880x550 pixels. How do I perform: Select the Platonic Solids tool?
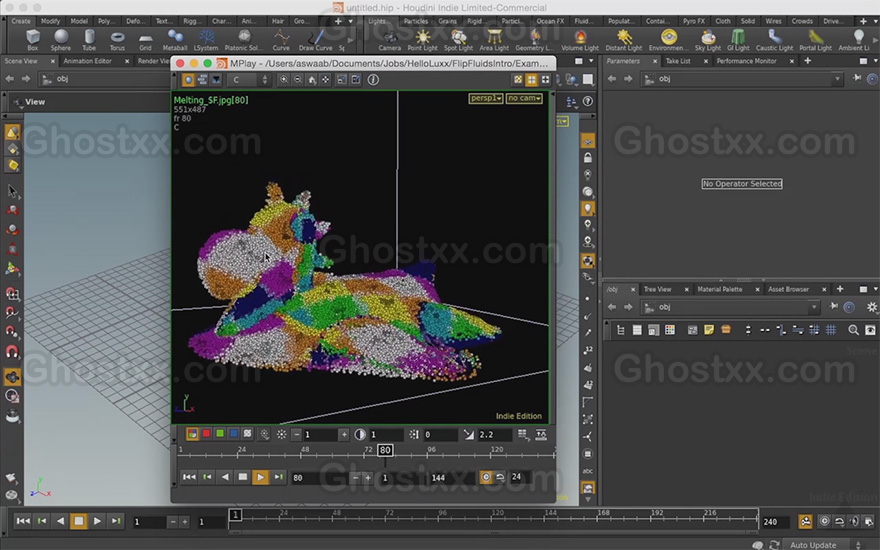(x=243, y=39)
